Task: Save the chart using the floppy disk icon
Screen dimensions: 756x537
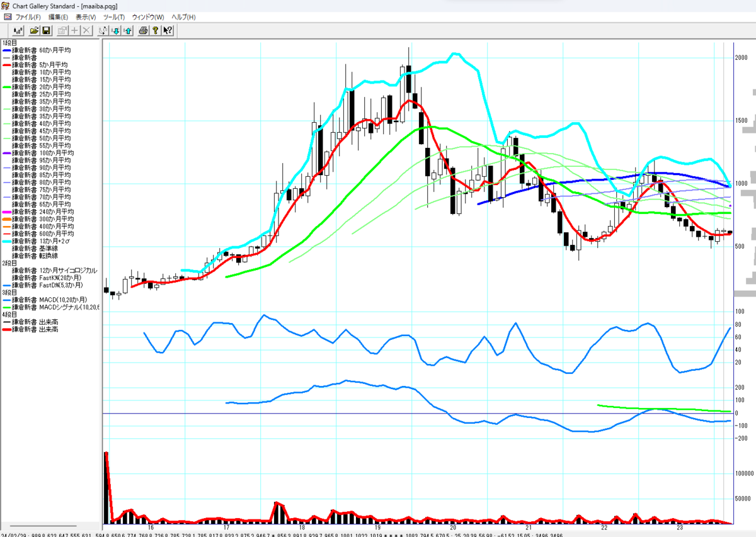Action: click(x=46, y=30)
